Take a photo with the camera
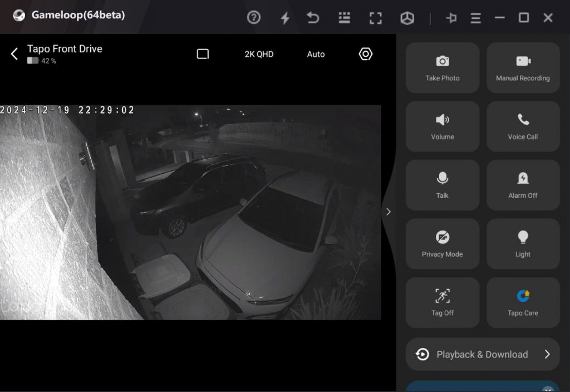Image resolution: width=570 pixels, height=392 pixels. click(442, 67)
